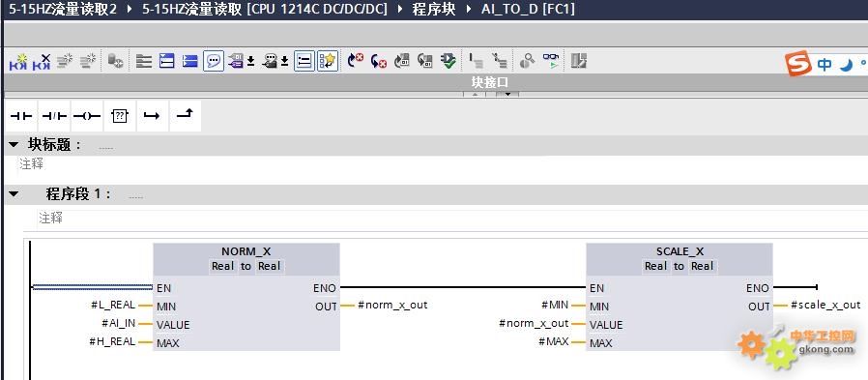Click the compile block green check icon

[x=448, y=60]
